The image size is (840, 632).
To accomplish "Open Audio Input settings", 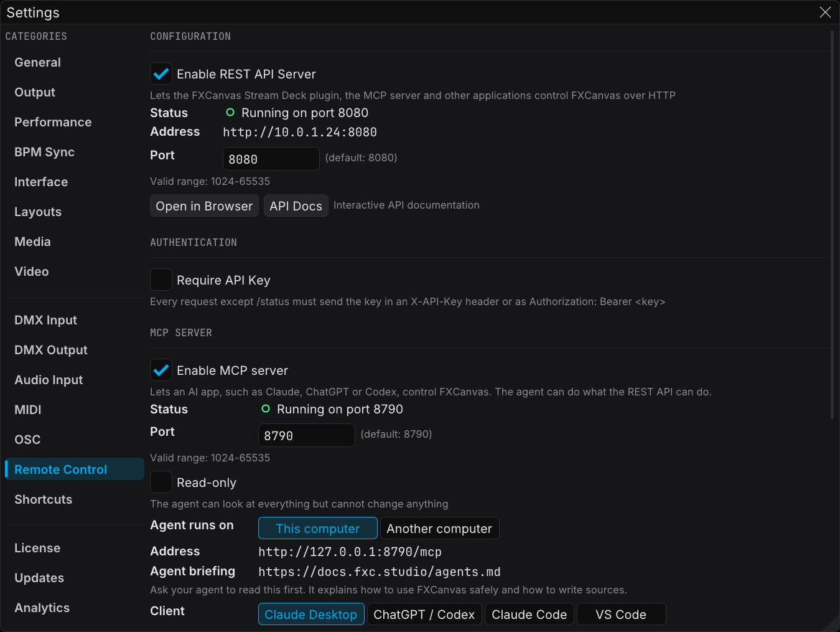I will (x=75, y=380).
